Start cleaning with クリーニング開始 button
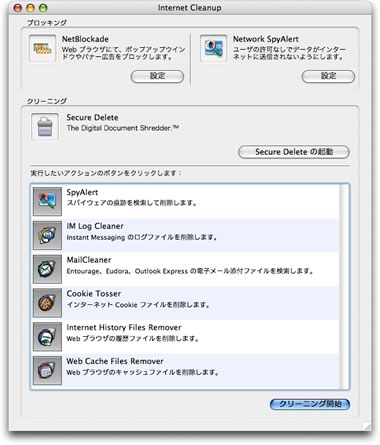This screenshot has width=380, height=445. pyautogui.click(x=310, y=404)
